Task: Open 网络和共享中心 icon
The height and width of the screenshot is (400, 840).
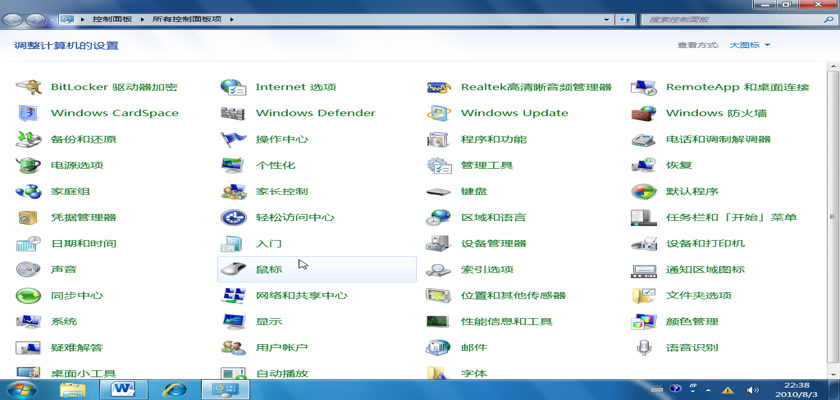Action: (x=233, y=295)
